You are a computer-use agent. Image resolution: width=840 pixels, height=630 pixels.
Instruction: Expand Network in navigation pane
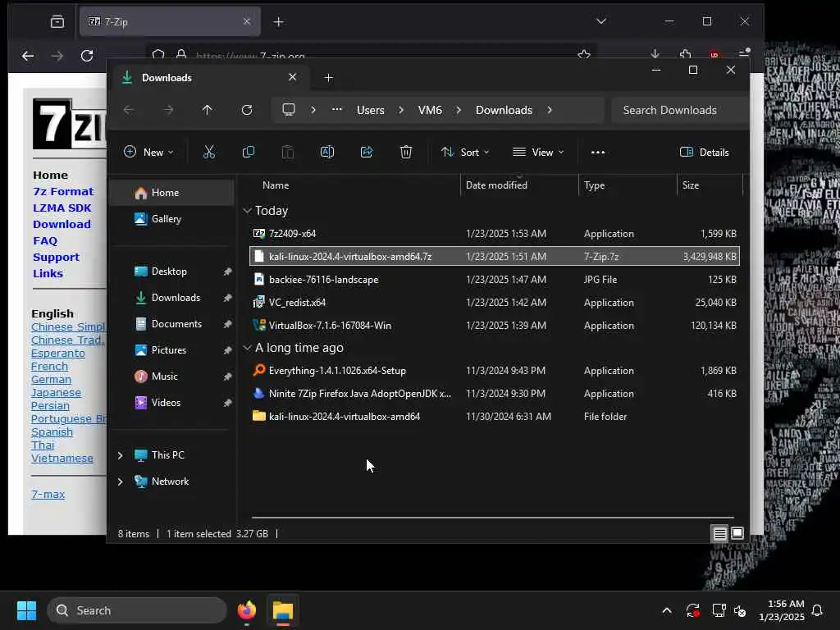pyautogui.click(x=120, y=482)
